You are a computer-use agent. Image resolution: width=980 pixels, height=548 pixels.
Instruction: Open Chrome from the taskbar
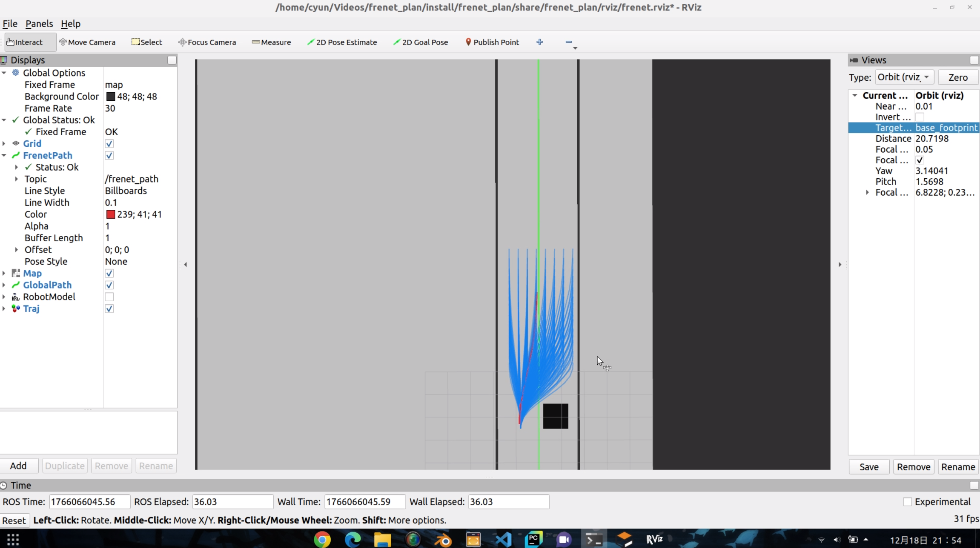coord(322,540)
